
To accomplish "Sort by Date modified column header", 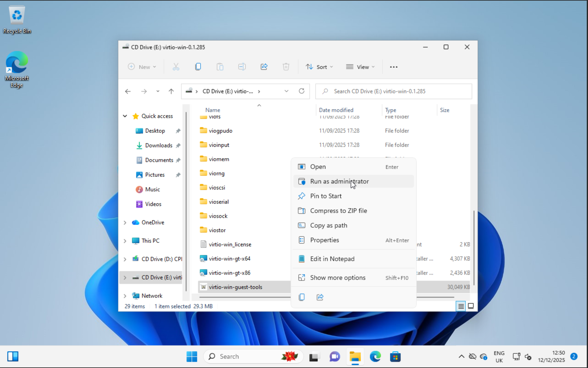I will coord(336,110).
